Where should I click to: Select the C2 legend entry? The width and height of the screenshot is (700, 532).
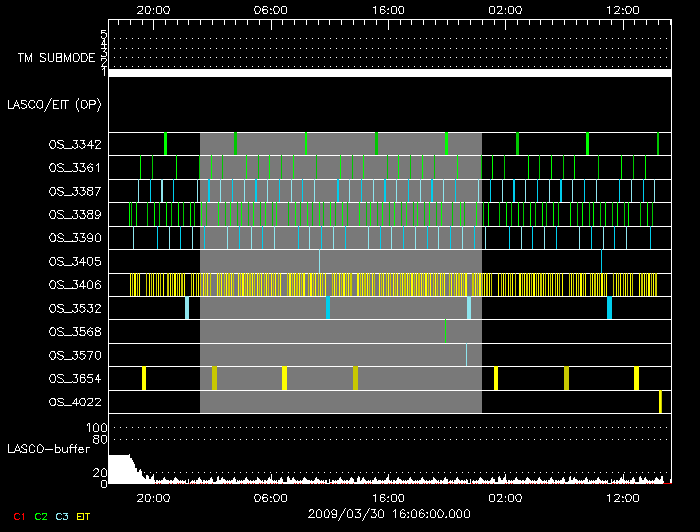41,516
